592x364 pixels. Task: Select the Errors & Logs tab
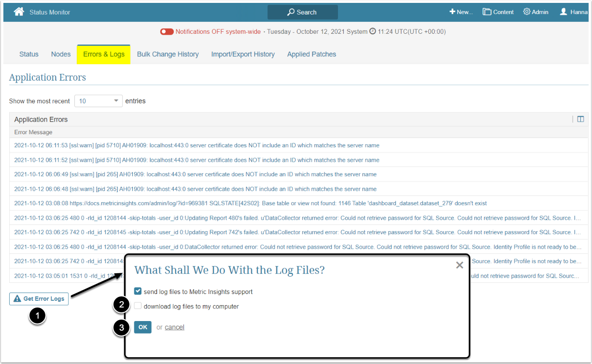pos(104,54)
